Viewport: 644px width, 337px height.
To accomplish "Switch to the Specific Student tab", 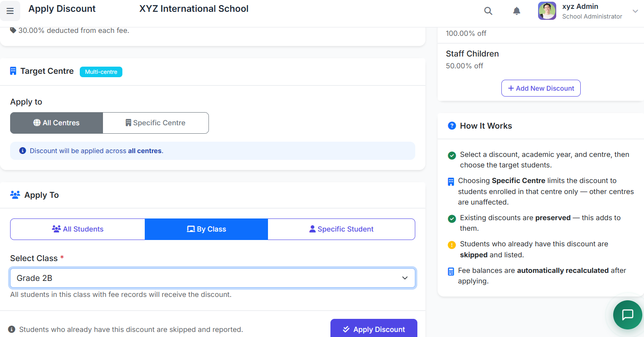I will tap(341, 229).
